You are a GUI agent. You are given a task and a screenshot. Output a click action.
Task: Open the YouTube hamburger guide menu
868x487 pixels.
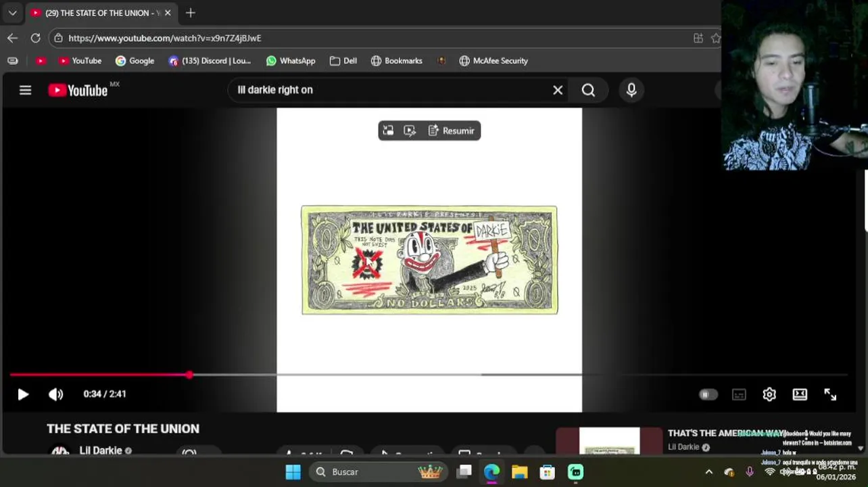(x=25, y=90)
